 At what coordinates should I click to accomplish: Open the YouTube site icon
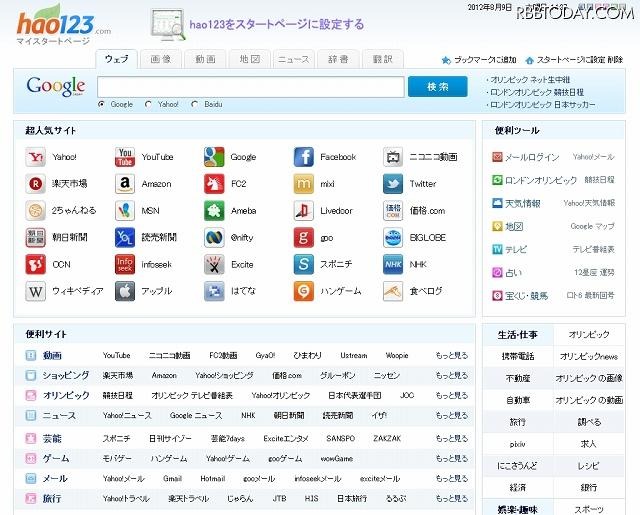(x=125, y=157)
